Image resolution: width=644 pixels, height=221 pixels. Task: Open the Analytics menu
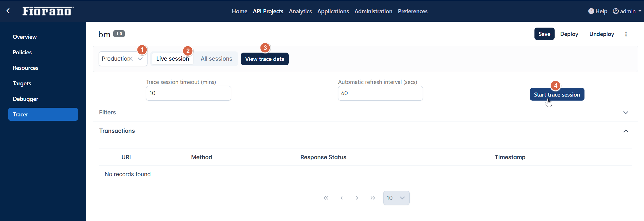tap(300, 11)
